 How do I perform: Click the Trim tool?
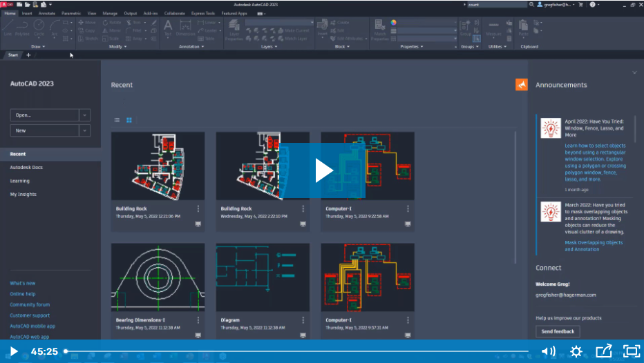pyautogui.click(x=133, y=23)
